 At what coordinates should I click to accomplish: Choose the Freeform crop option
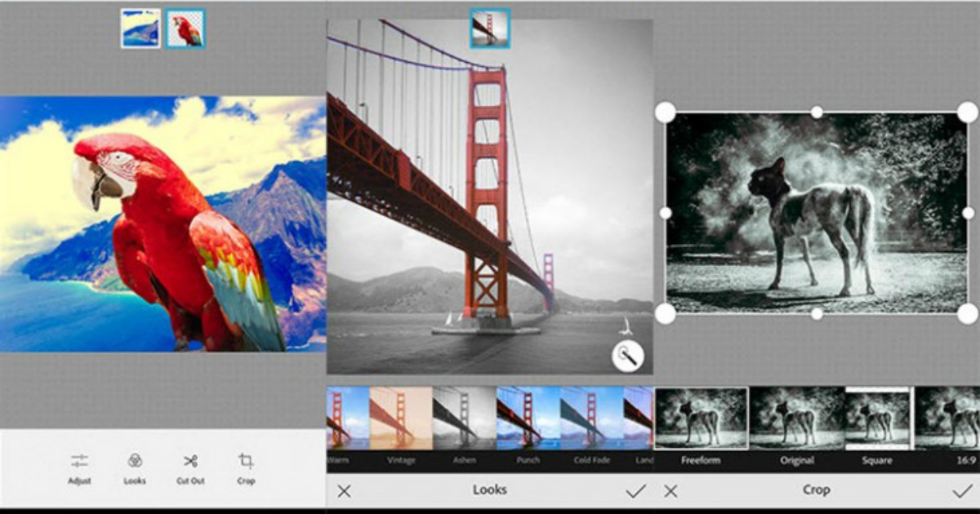tap(701, 419)
